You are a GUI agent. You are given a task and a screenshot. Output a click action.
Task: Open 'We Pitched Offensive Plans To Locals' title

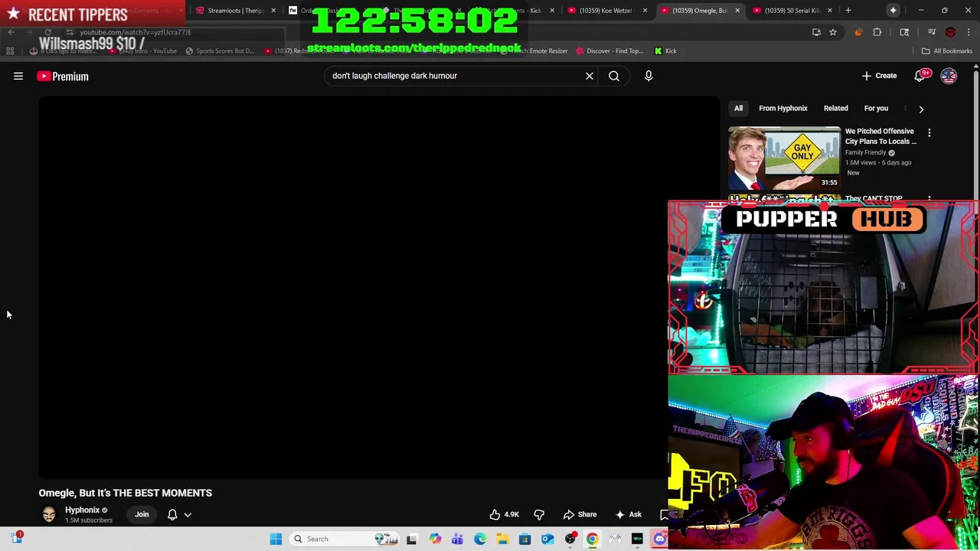[880, 136]
